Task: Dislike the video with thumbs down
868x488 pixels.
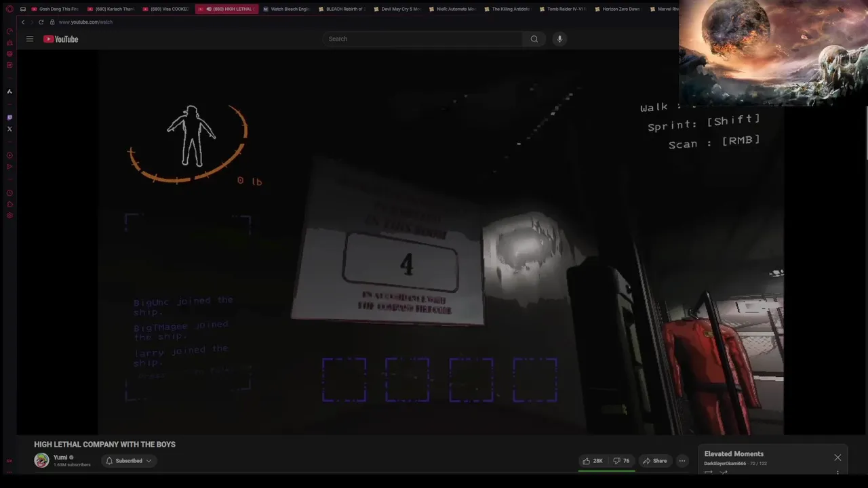Action: click(621, 461)
